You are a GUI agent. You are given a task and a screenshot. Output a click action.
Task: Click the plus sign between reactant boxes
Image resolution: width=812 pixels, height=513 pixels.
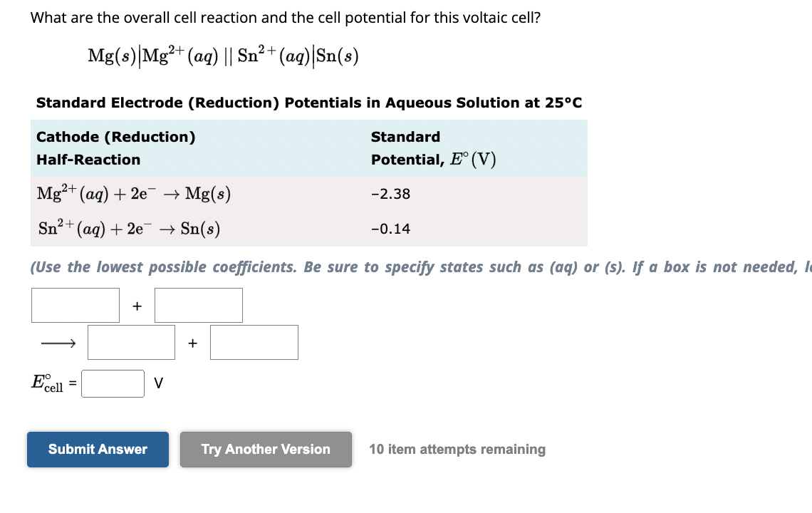point(137,305)
